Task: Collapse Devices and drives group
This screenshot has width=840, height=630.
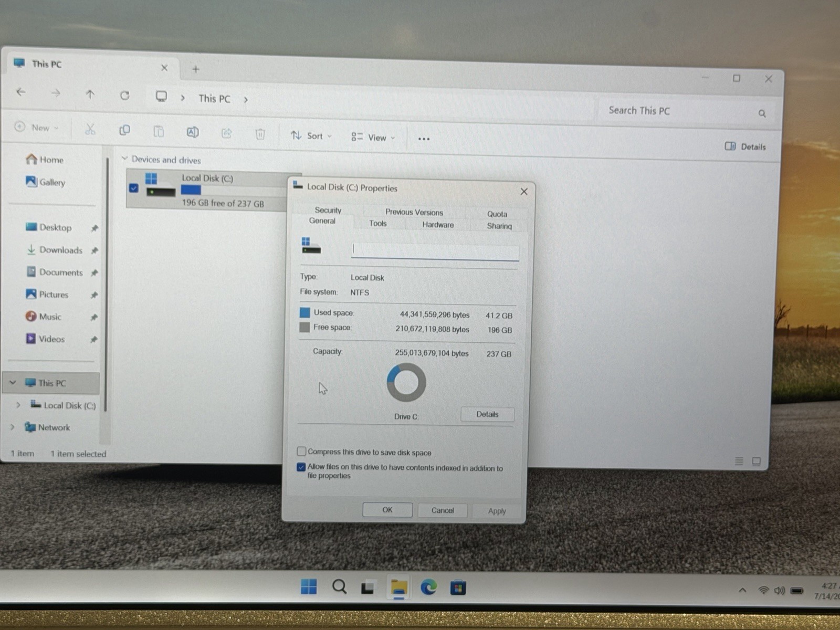Action: pos(124,158)
